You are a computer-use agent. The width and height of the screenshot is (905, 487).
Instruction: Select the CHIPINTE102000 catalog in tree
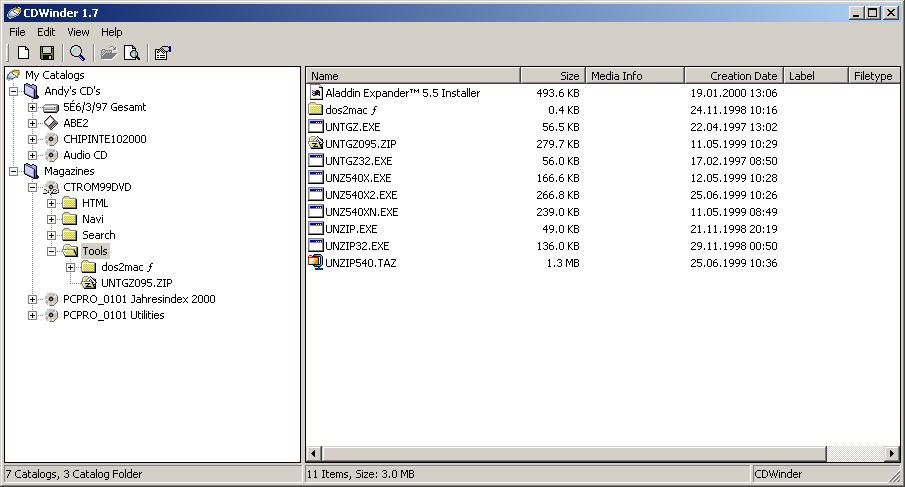tap(104, 139)
